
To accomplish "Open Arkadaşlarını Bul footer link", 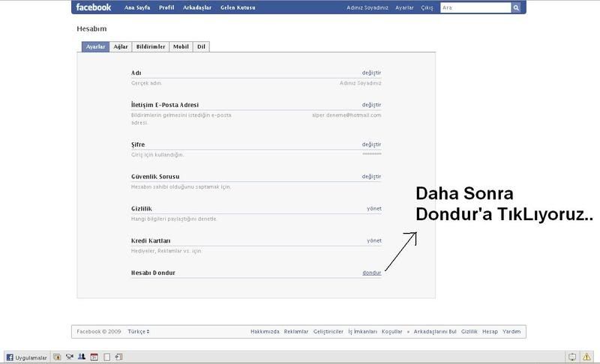I will tap(435, 332).
